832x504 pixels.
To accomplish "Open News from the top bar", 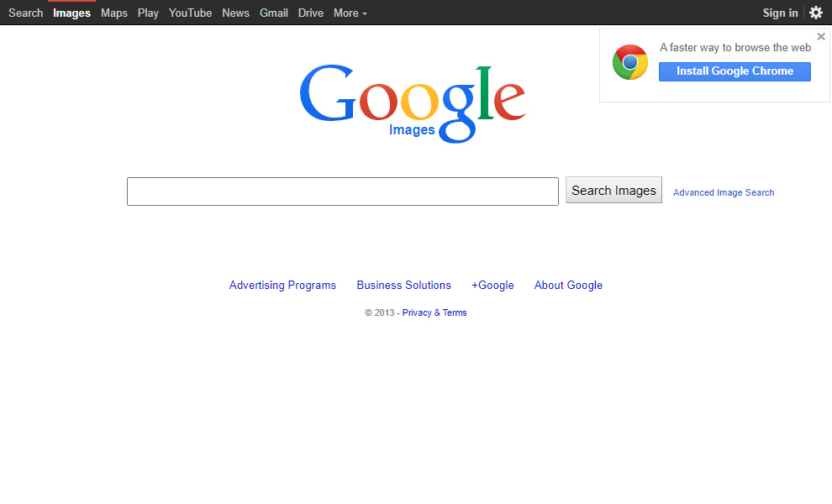I will click(x=235, y=13).
